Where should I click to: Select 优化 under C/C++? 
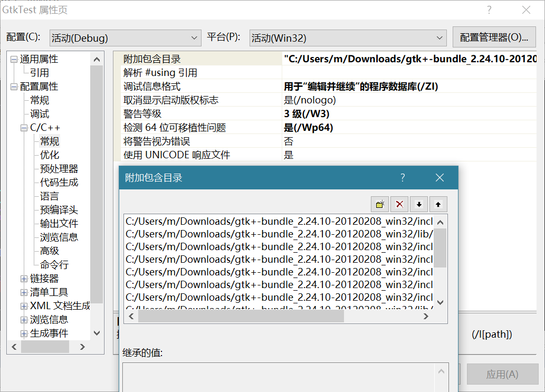tap(50, 155)
